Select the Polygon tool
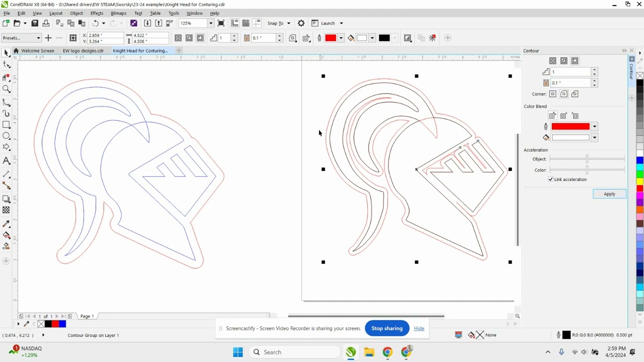Viewport: 644px width, 362px height. [x=6, y=147]
